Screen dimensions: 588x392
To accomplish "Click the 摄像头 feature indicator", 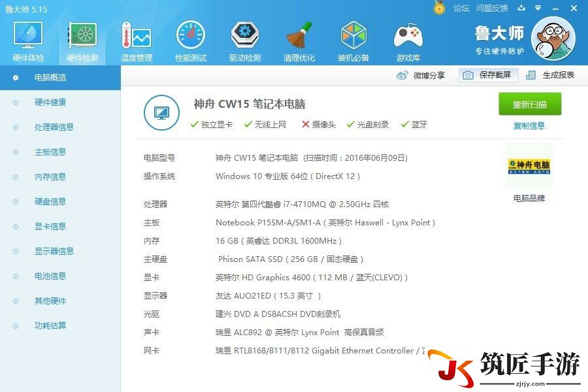I will click(x=319, y=125).
